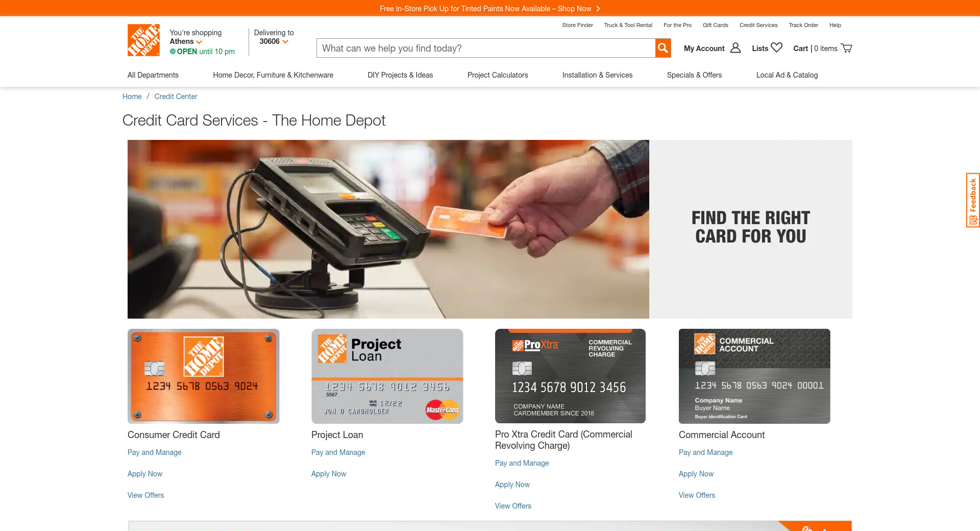Open Installation & Services menu

[x=597, y=75]
